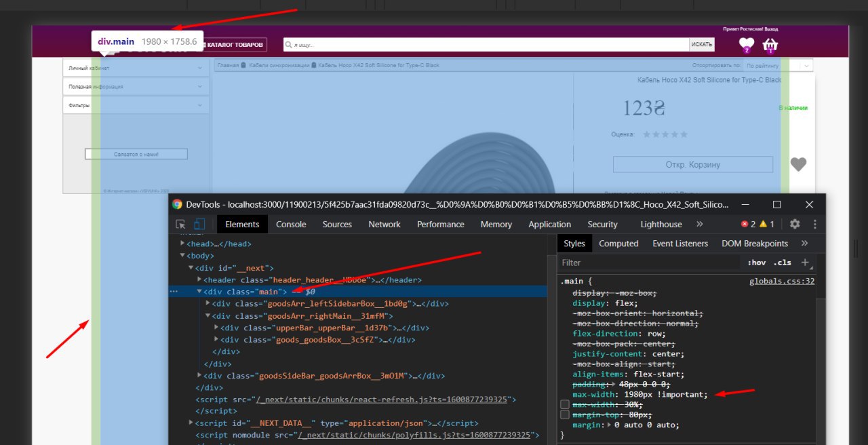Open the DevTools three-dot customize menu
868x445 pixels.
(814, 225)
